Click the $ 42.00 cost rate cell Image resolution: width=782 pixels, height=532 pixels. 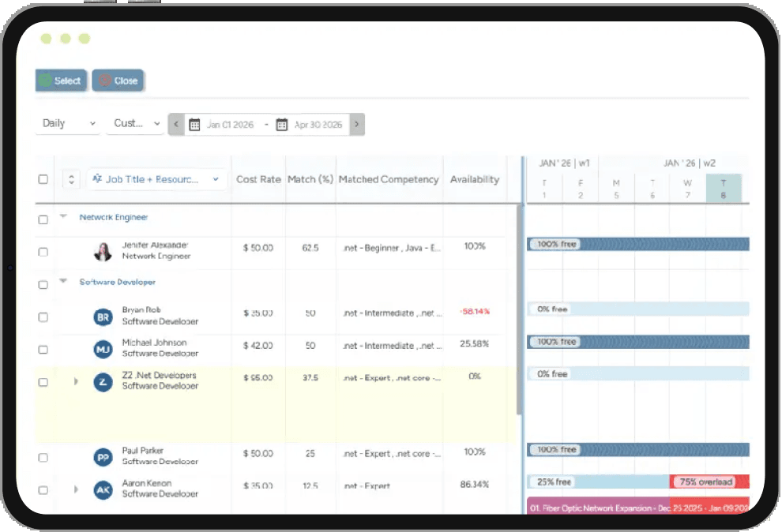point(258,346)
